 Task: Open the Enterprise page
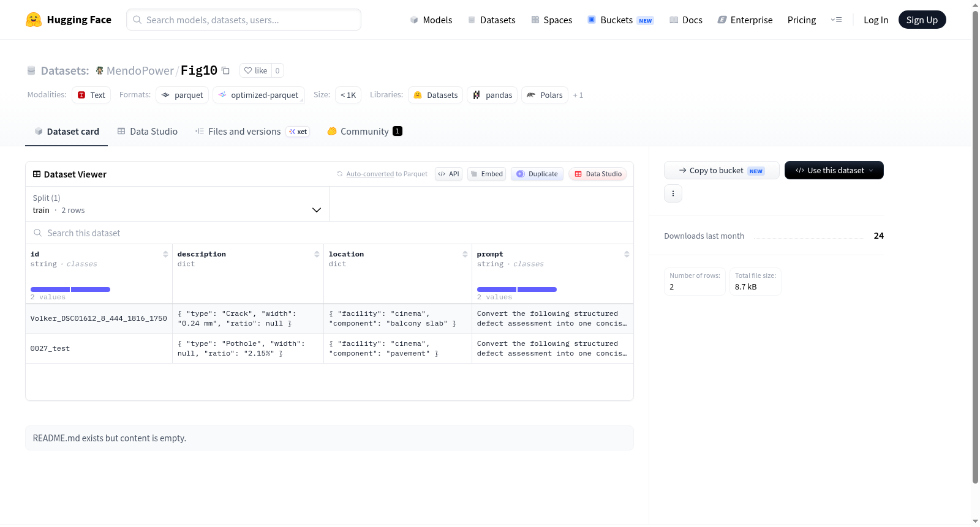tap(745, 20)
